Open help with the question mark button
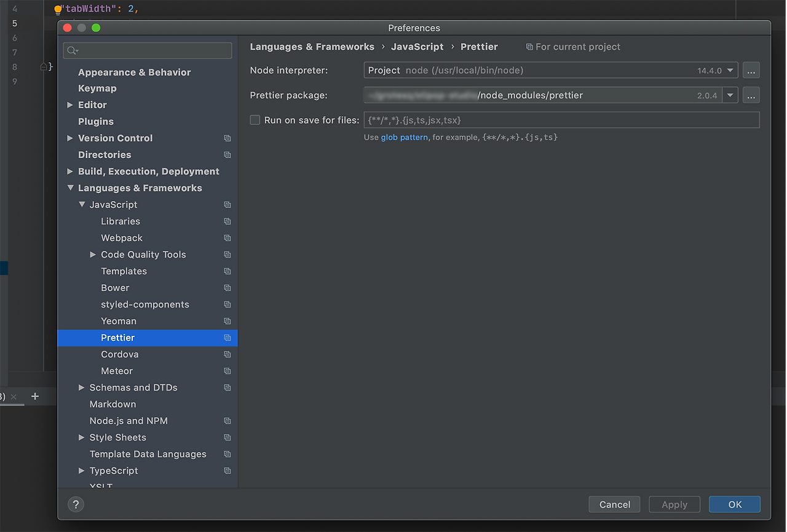This screenshot has height=532, width=787. click(x=76, y=504)
